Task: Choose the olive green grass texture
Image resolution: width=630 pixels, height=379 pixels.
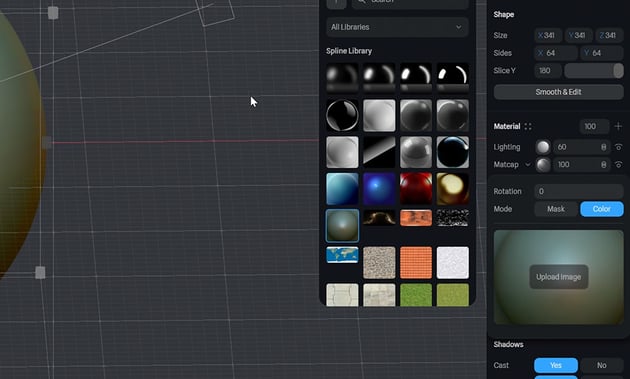Action: [x=452, y=295]
